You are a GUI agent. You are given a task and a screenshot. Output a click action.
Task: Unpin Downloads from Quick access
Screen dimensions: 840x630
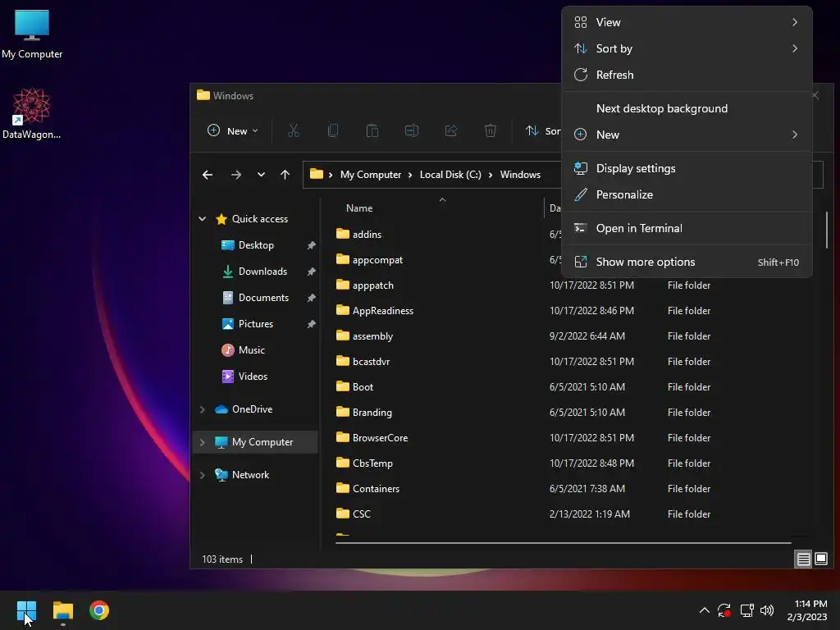[x=311, y=272]
